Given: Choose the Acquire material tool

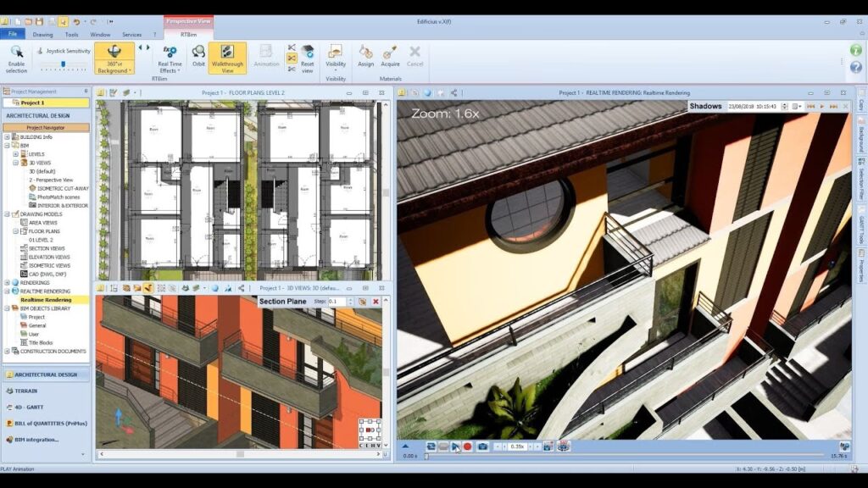Looking at the screenshot, I should pos(390,57).
